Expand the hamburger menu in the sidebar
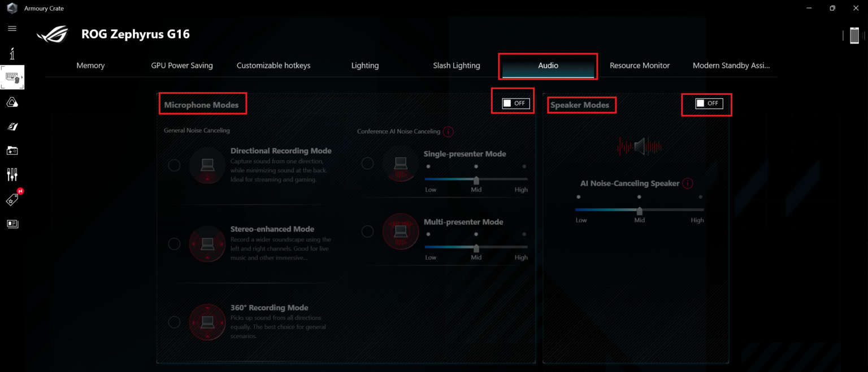Image resolution: width=868 pixels, height=372 pixels. 12,28
